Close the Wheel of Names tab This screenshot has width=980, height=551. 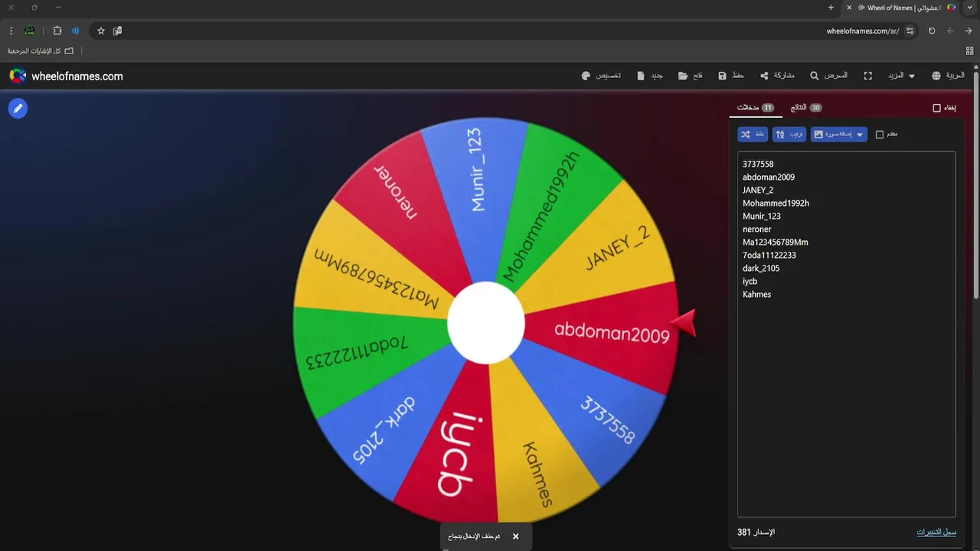[x=849, y=8]
